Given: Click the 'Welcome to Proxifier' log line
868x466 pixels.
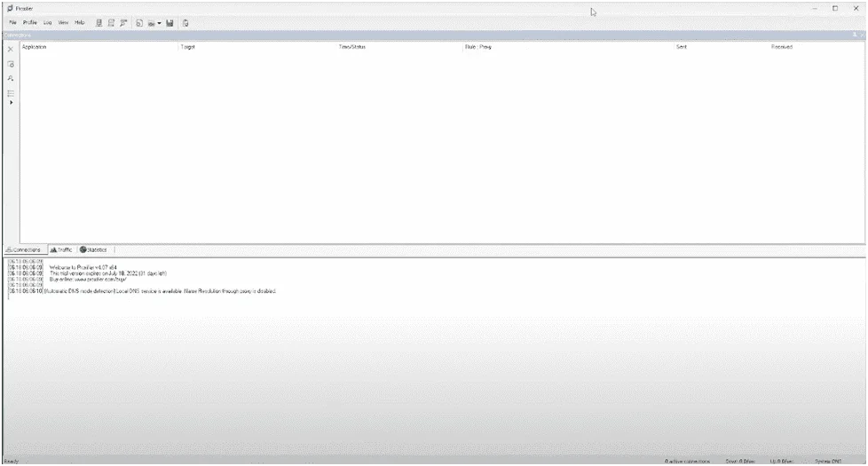Looking at the screenshot, I should [83, 267].
